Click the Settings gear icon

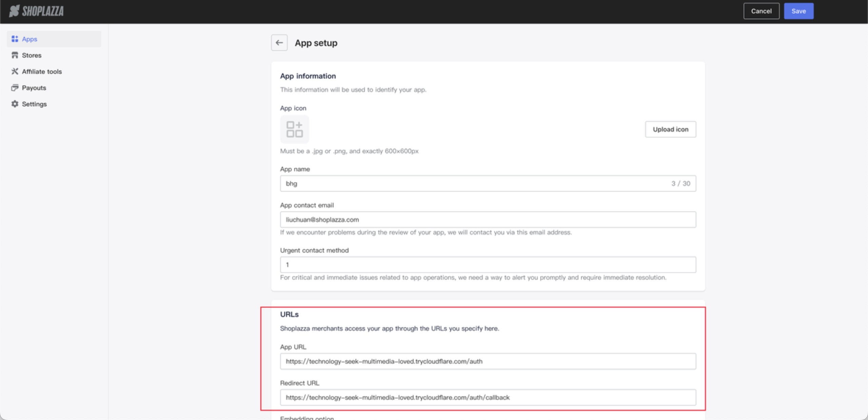pos(15,104)
